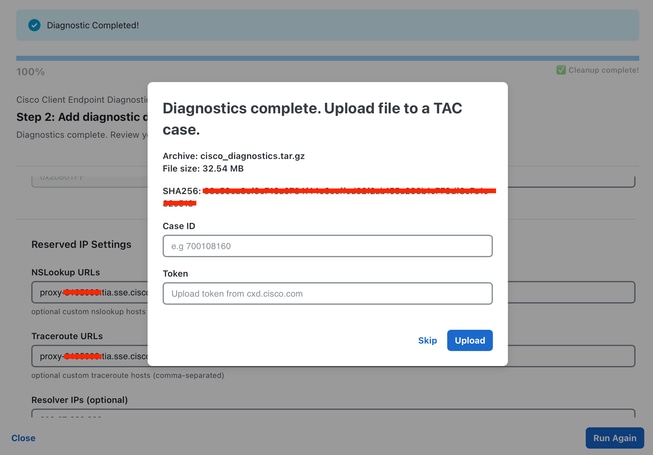
Task: Click the Case ID input field
Action: click(327, 246)
